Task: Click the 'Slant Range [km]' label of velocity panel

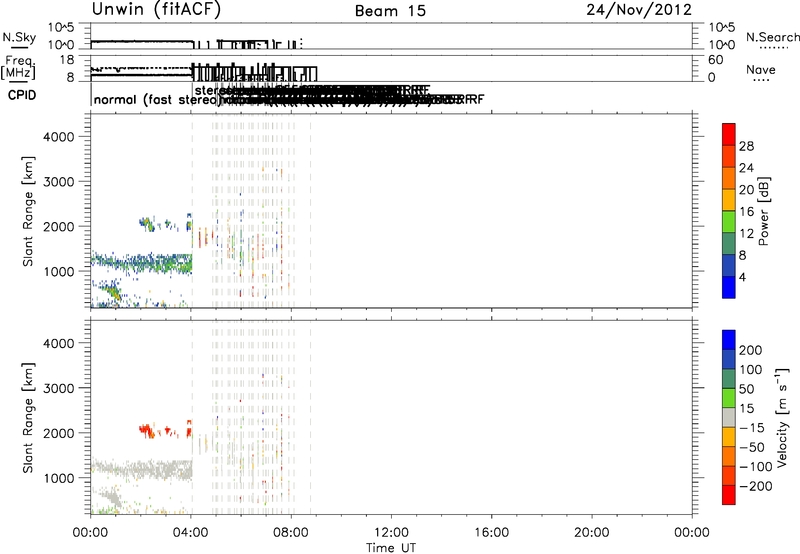Action: [x=28, y=418]
